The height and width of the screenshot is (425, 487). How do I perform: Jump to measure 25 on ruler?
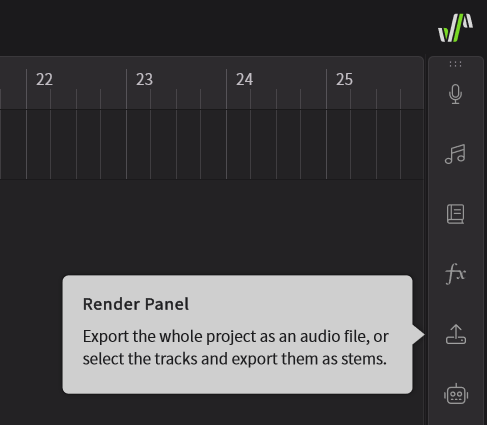[x=344, y=79]
